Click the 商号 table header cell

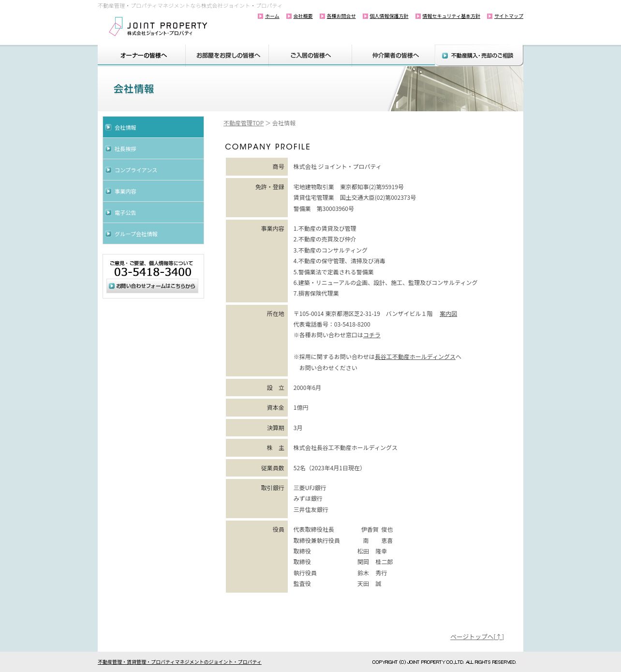point(257,167)
